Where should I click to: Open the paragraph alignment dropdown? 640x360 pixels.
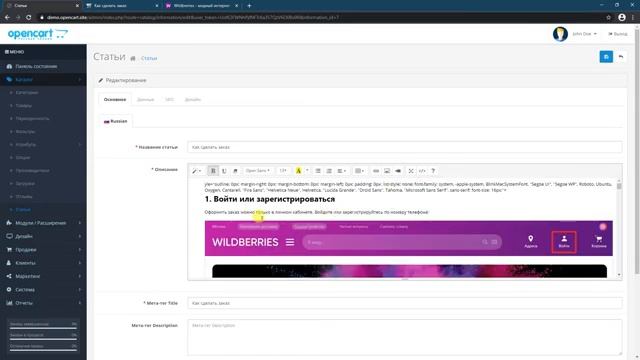click(x=342, y=171)
